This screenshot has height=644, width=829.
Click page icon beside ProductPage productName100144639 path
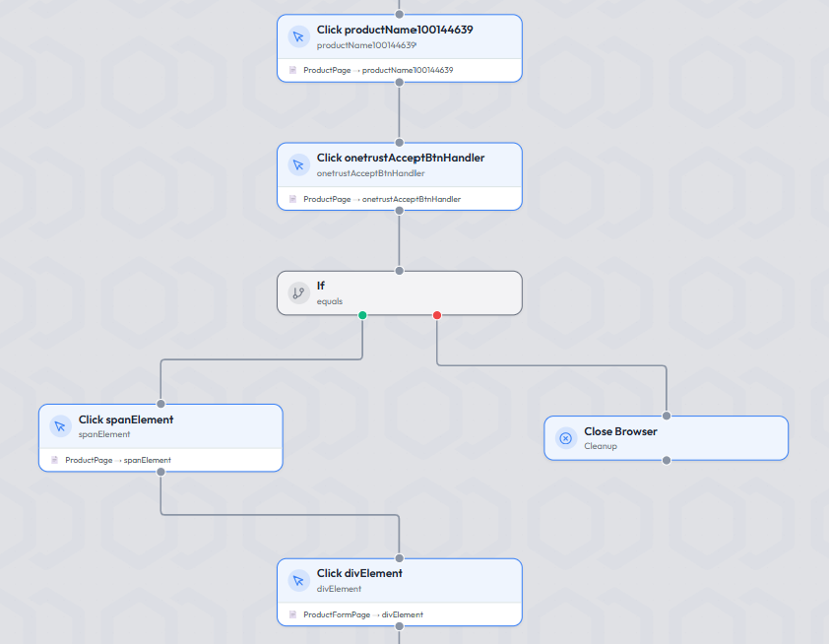(292, 70)
